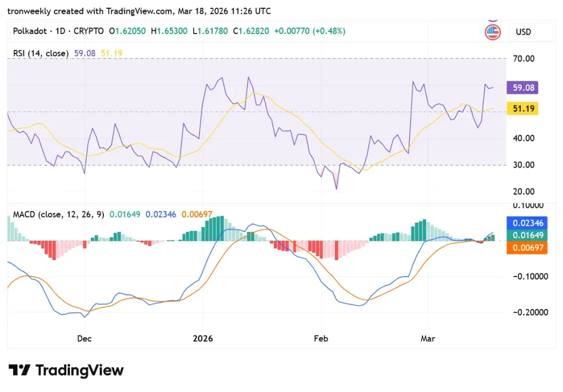
Task: Expand the CRYPTO exchange selector
Action: [x=89, y=31]
